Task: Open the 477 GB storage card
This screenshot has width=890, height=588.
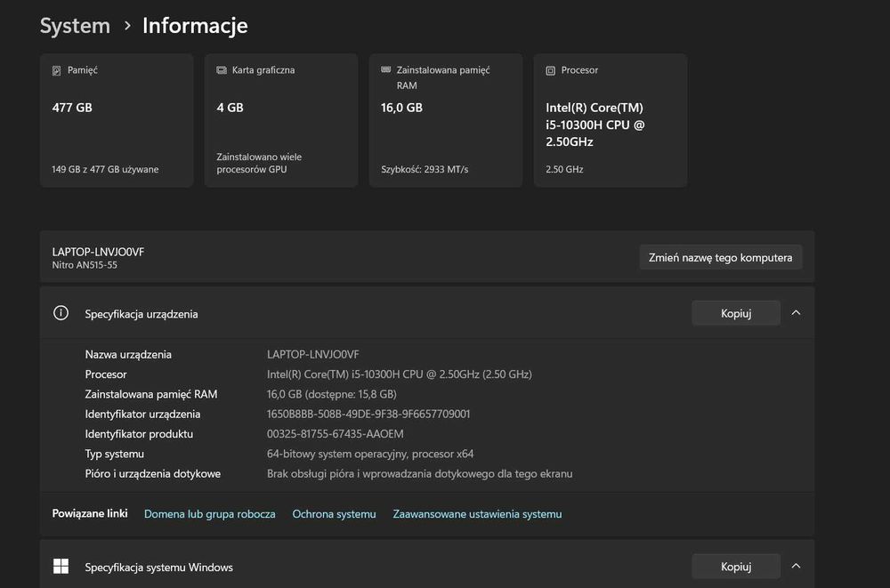Action: point(117,120)
